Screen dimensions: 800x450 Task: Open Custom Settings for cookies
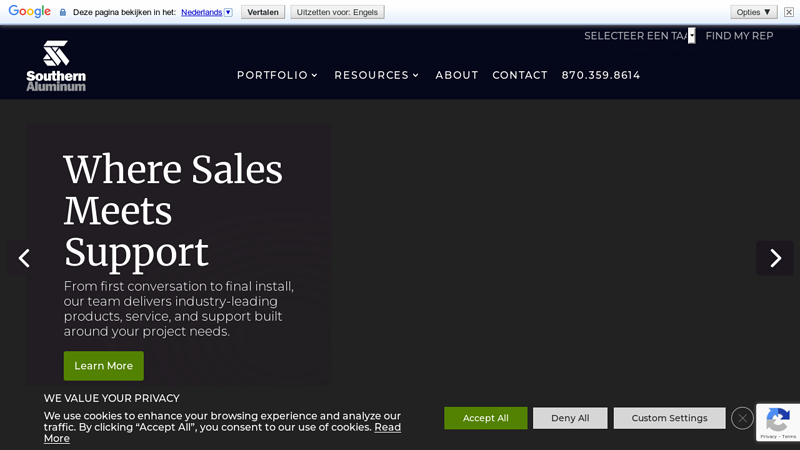click(669, 418)
